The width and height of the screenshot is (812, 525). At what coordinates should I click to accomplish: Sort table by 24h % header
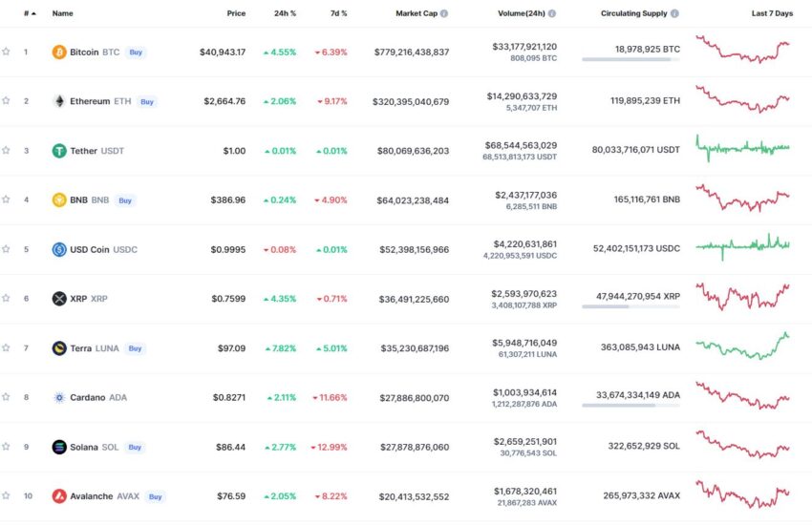tap(285, 14)
